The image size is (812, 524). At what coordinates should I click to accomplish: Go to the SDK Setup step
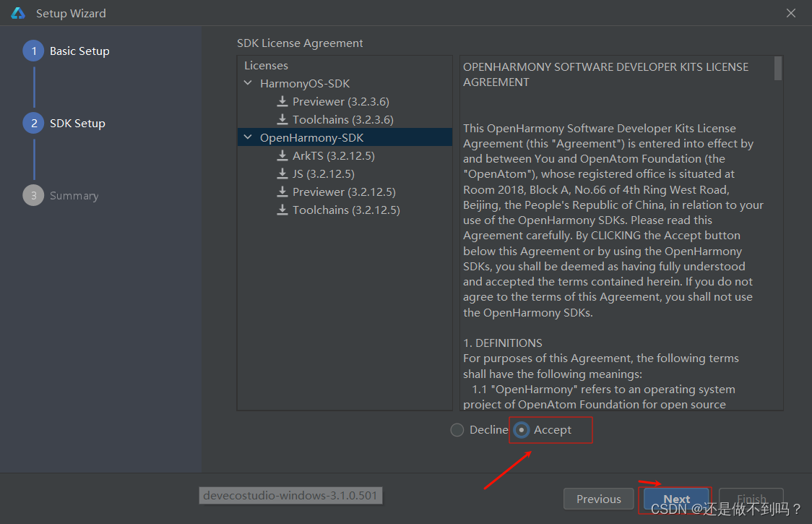(x=78, y=124)
